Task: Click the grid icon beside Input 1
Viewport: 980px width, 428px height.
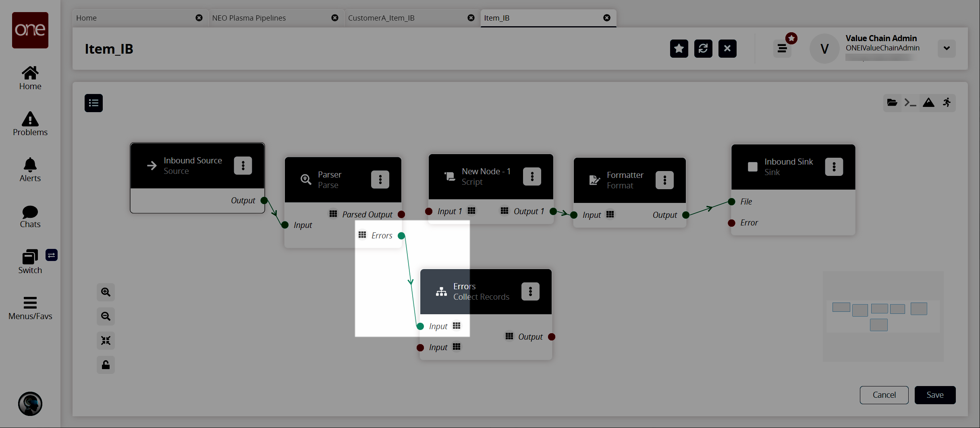Action: pyautogui.click(x=471, y=211)
